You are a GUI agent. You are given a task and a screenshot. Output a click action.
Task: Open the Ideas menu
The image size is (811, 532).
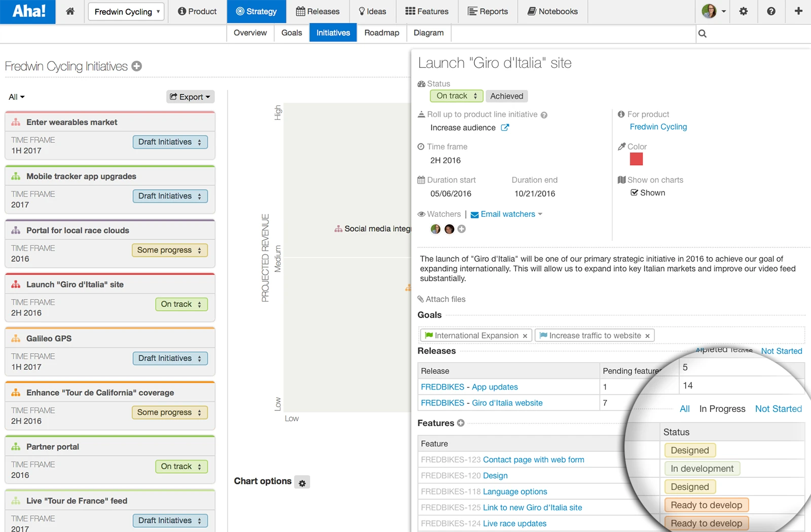[x=373, y=11]
